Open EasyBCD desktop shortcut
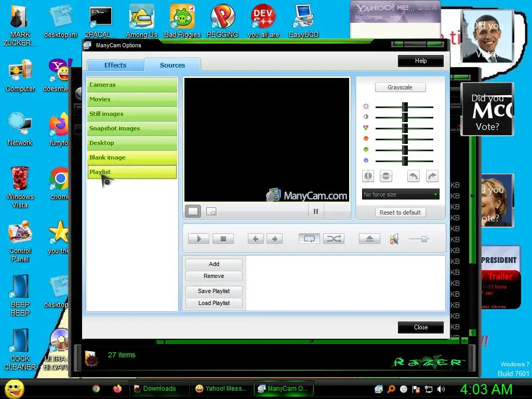 tap(303, 21)
